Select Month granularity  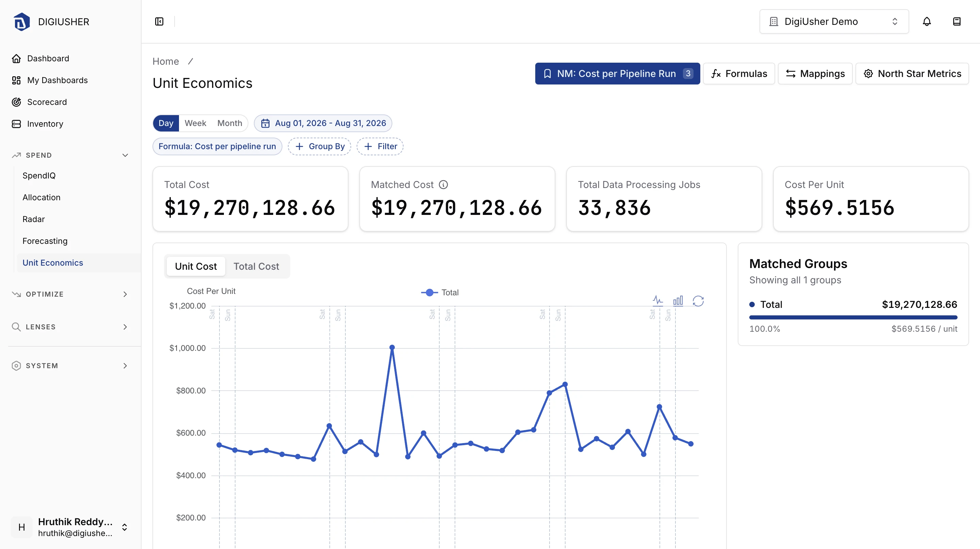pos(230,123)
